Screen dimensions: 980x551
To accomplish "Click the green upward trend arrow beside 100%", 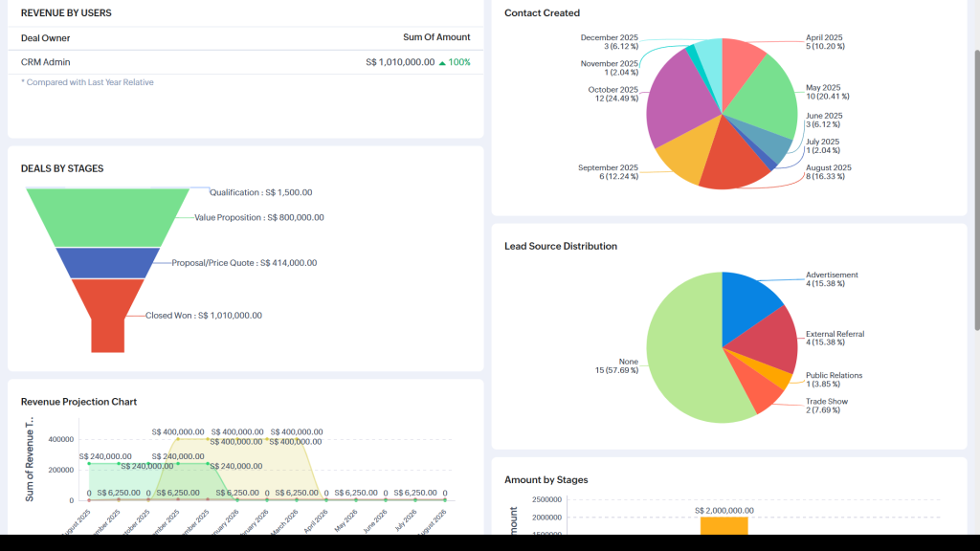I will coord(442,62).
